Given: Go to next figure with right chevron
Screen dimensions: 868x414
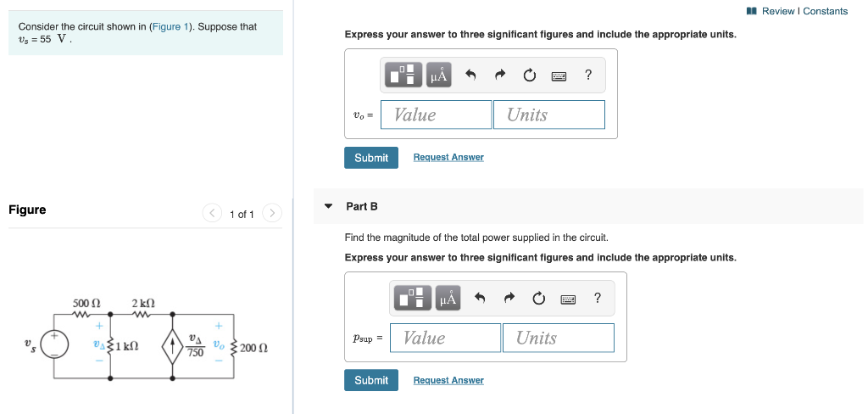Looking at the screenshot, I should coord(272,213).
